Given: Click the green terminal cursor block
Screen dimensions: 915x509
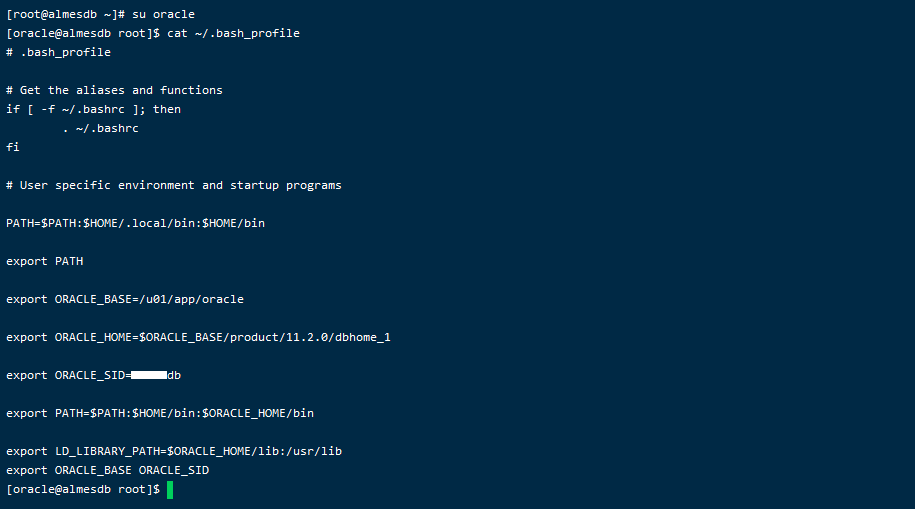Looking at the screenshot, I should (170, 489).
